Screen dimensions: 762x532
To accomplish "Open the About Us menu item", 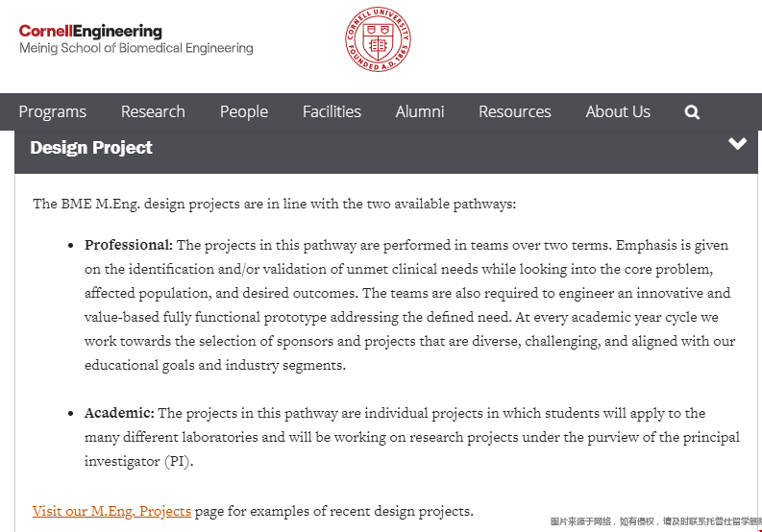I will coord(618,111).
